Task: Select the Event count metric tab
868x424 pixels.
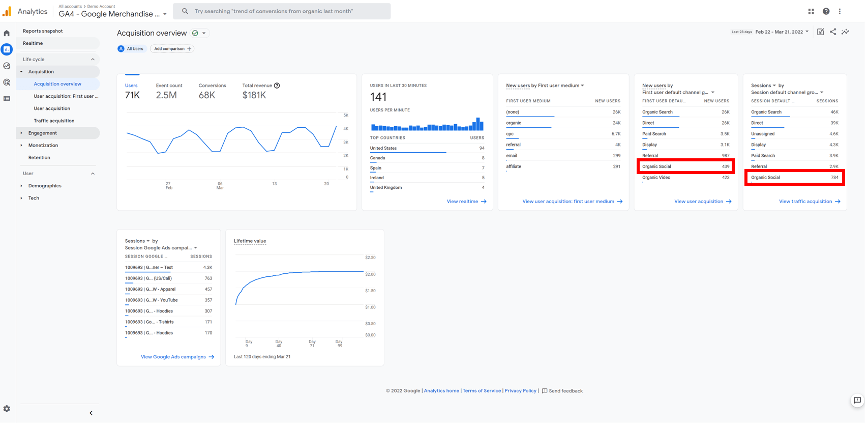Action: (169, 92)
